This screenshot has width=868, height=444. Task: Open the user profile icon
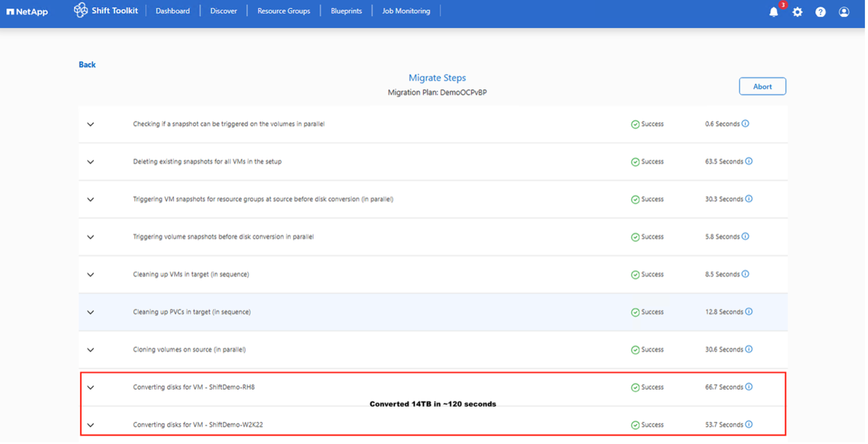(x=844, y=12)
